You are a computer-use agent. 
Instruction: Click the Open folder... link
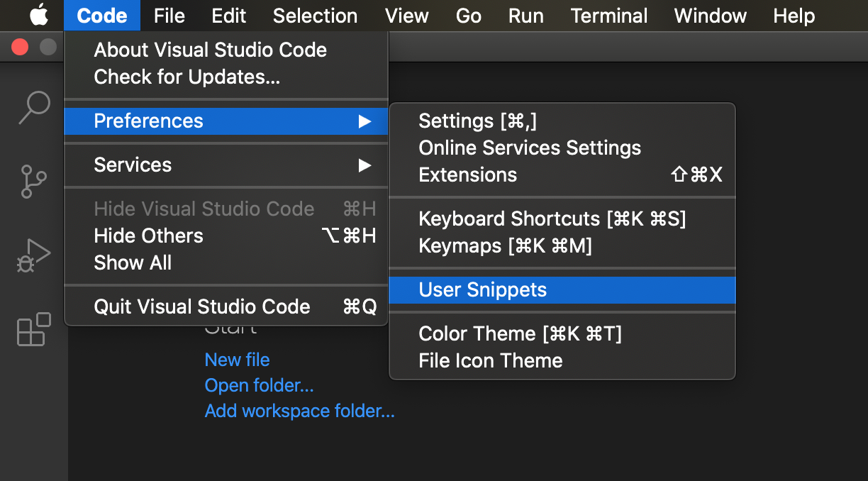(x=259, y=385)
